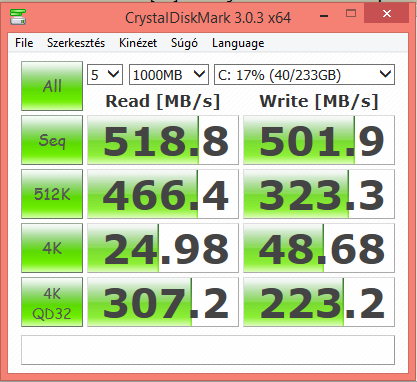
Task: Select the 4K QD32 write result 223.2
Action: pyautogui.click(x=319, y=302)
